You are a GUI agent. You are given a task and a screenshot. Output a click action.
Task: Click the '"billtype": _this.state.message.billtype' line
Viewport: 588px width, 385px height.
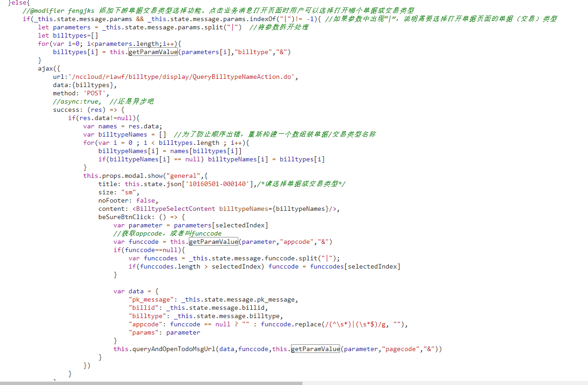[206, 316]
